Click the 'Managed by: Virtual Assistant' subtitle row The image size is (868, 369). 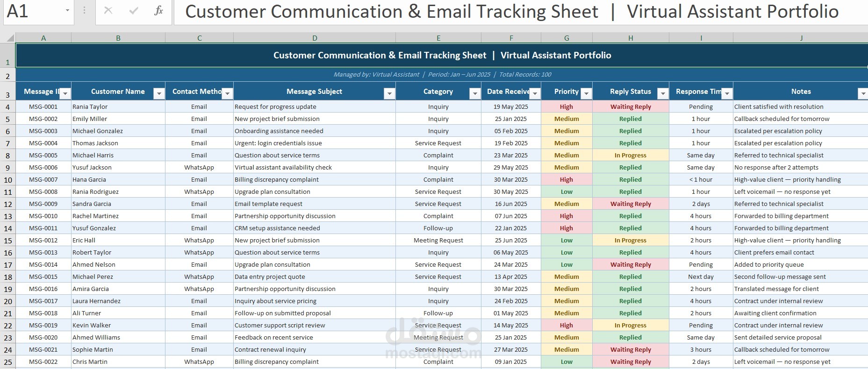442,74
